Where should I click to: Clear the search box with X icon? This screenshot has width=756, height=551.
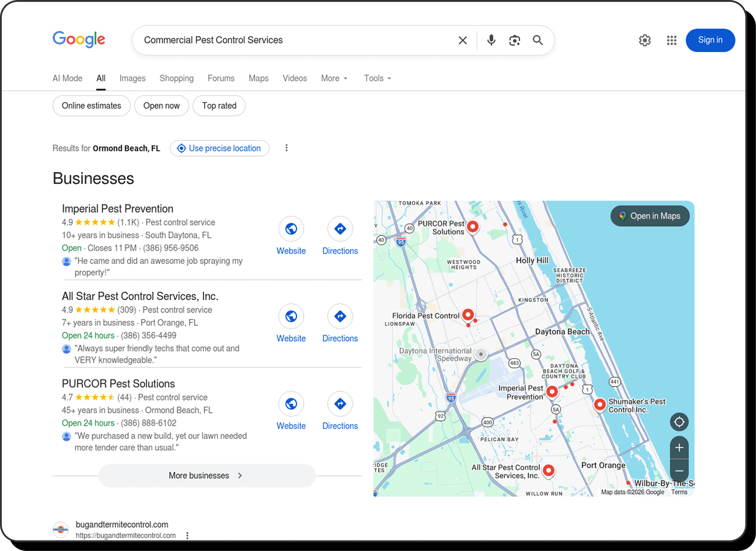click(463, 40)
